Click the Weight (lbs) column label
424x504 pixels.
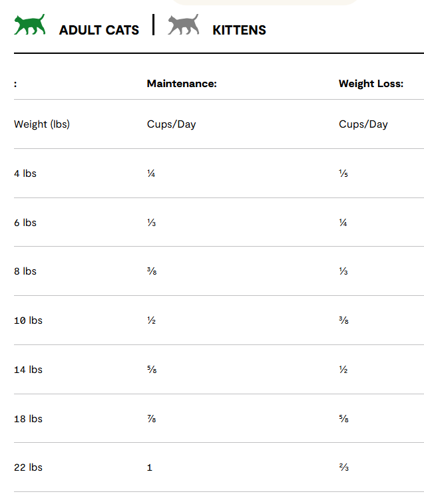coord(42,124)
